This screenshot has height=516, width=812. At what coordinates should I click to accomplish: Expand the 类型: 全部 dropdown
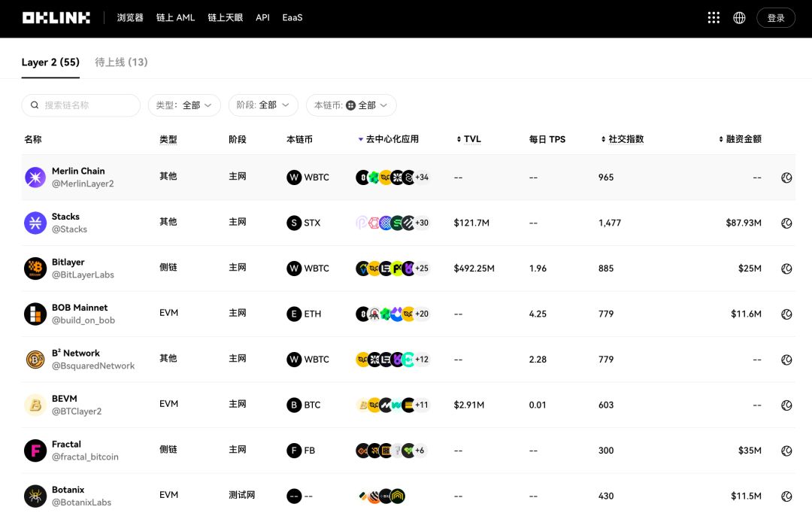click(x=184, y=105)
